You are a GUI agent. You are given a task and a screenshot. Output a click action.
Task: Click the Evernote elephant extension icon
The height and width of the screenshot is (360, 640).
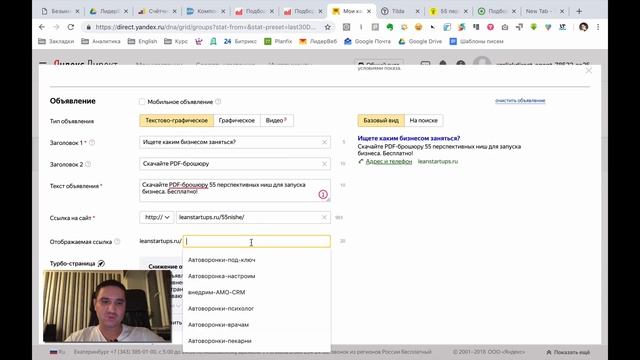coord(390,27)
